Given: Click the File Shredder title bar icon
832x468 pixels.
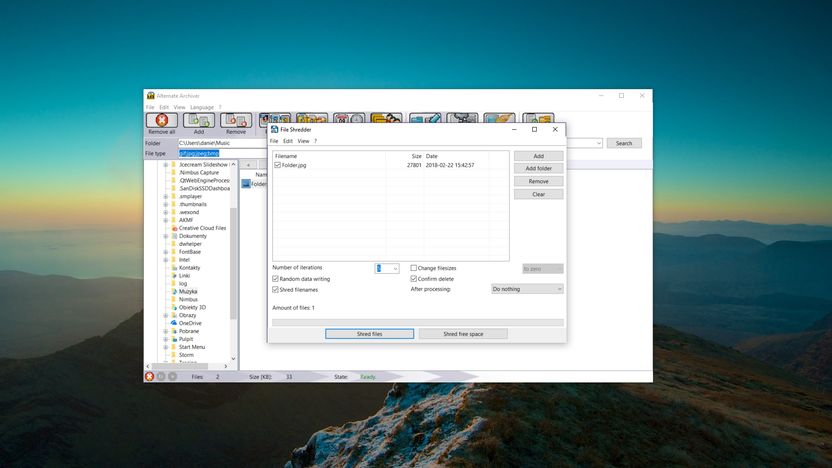Looking at the screenshot, I should click(x=274, y=129).
